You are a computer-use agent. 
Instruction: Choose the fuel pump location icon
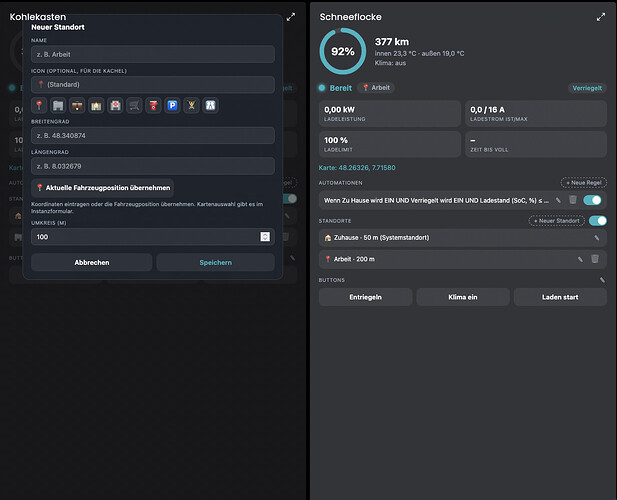point(153,105)
